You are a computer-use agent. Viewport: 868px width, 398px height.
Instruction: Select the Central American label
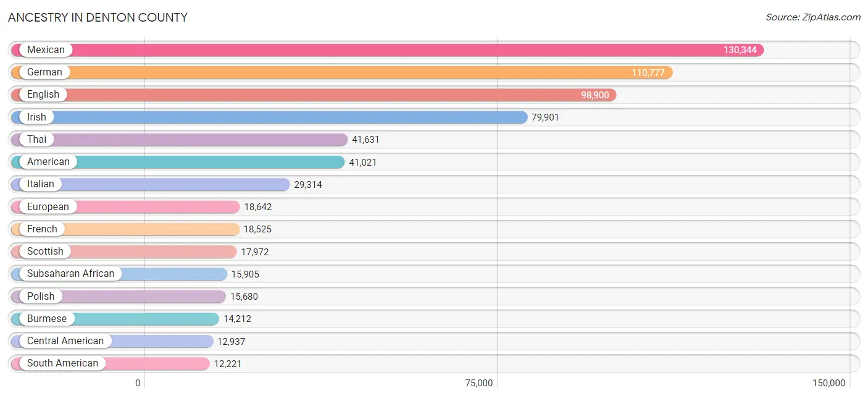[x=65, y=341]
